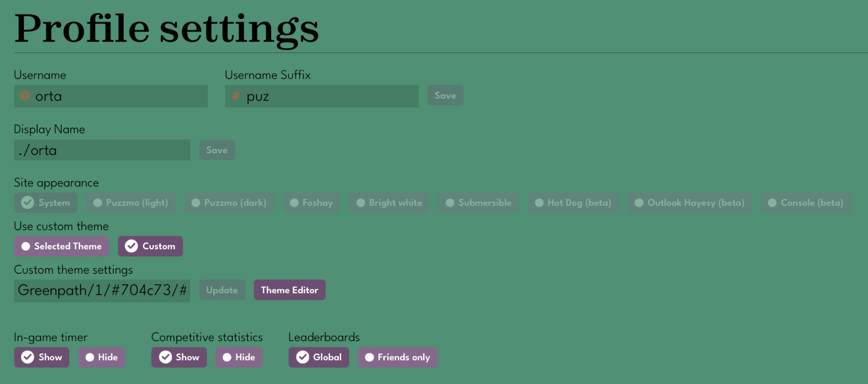The image size is (868, 384).
Task: Set leaderboards to Global
Action: coord(318,357)
